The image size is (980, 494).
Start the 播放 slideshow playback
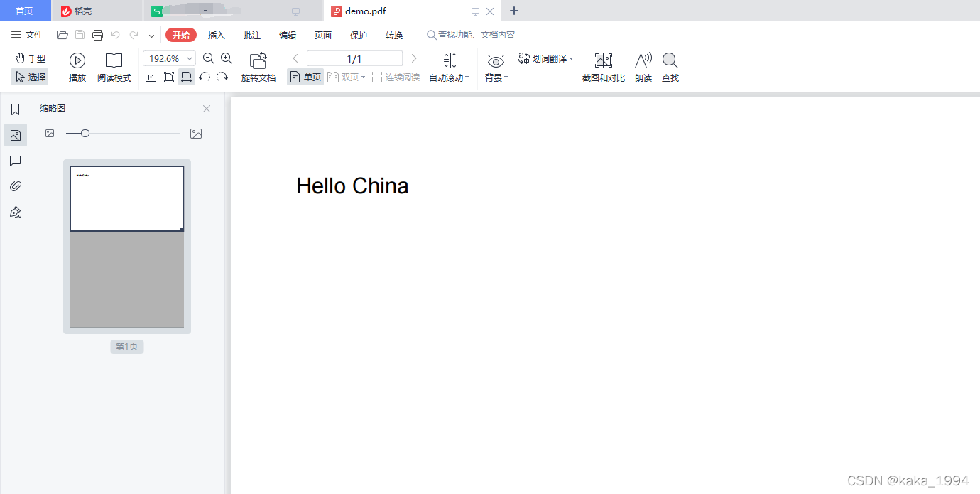click(77, 68)
